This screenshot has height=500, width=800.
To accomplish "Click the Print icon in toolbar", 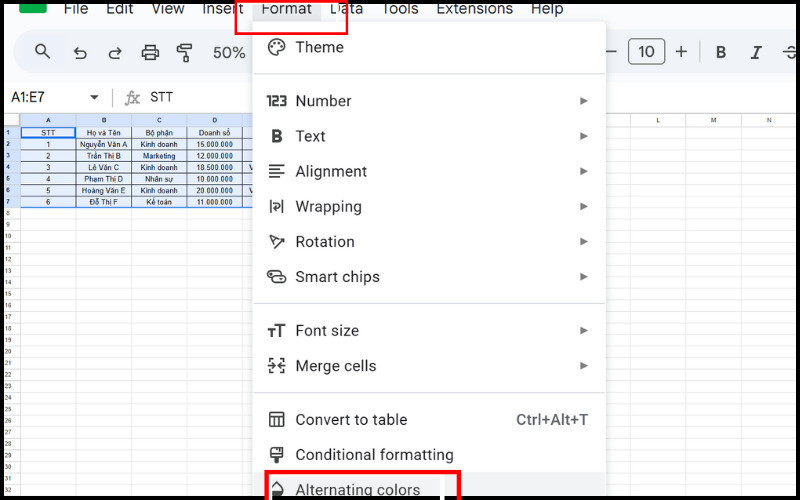I will tap(150, 53).
